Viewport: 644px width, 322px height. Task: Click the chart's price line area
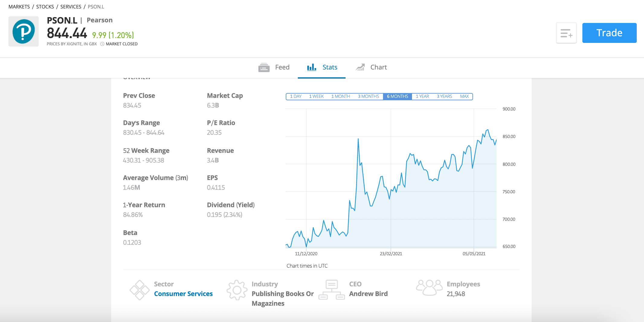point(391,178)
